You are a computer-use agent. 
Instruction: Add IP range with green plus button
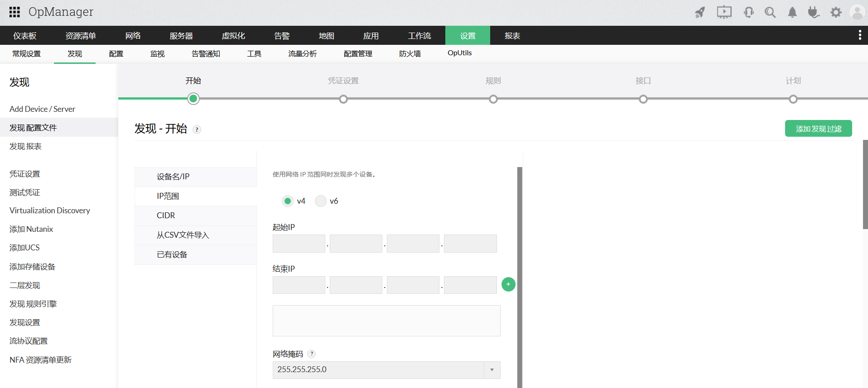(x=508, y=284)
